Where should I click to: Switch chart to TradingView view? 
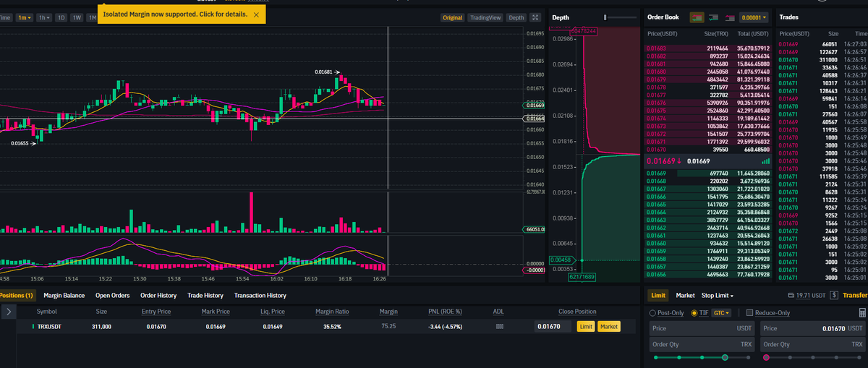click(485, 17)
